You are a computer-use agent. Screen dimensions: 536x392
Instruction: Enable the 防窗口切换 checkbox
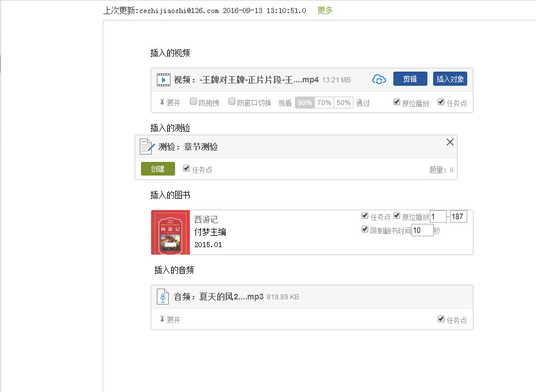(x=232, y=101)
